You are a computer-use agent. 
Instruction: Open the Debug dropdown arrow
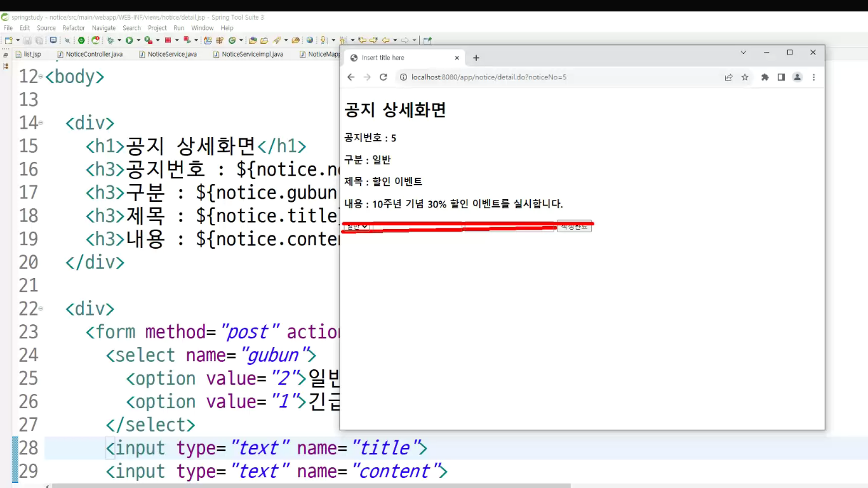(119, 40)
